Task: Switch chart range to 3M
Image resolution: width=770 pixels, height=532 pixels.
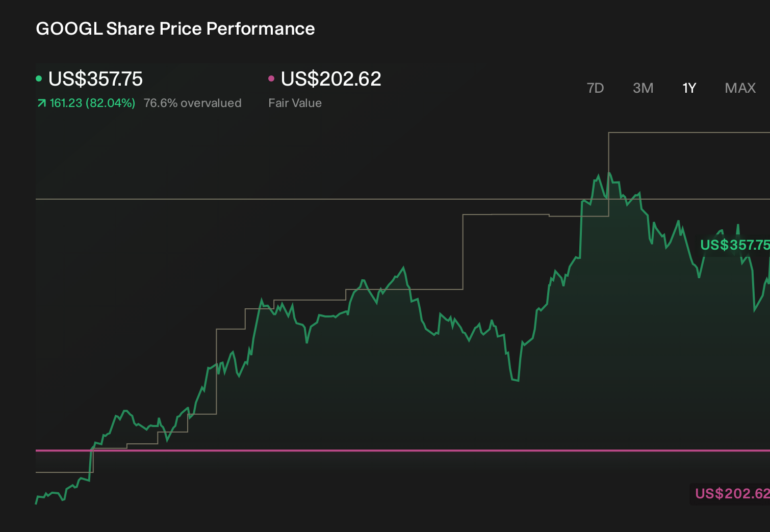Action: point(643,88)
